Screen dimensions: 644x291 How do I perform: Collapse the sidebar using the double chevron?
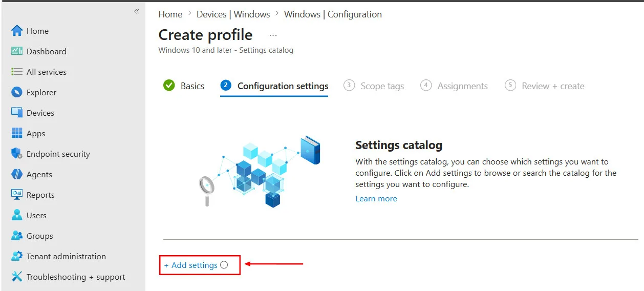(x=137, y=11)
